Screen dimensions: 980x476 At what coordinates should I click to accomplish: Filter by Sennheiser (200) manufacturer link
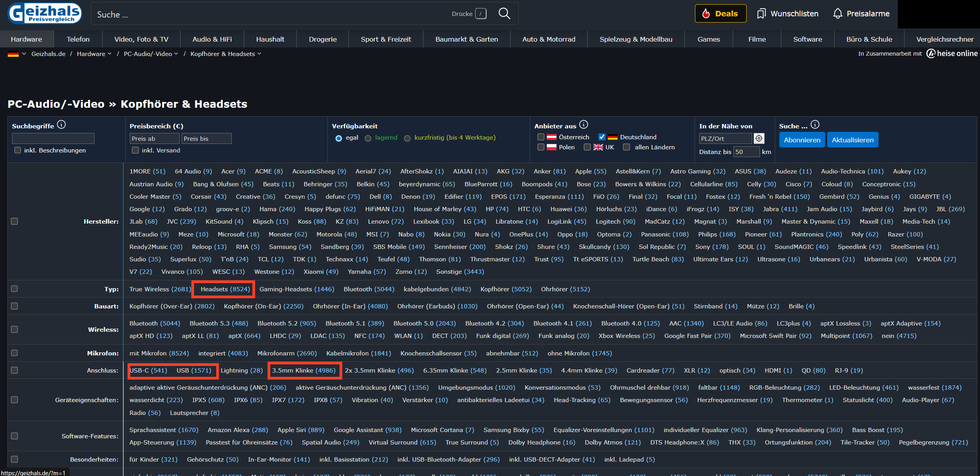(x=460, y=247)
